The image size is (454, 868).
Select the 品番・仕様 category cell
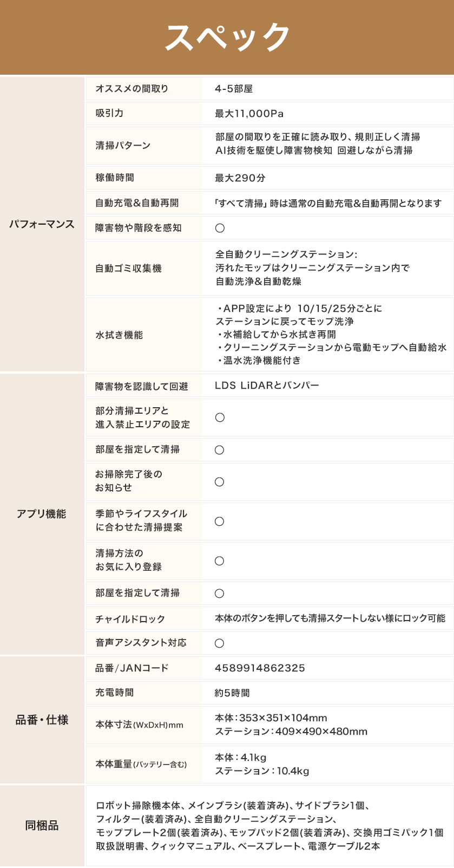tap(42, 720)
